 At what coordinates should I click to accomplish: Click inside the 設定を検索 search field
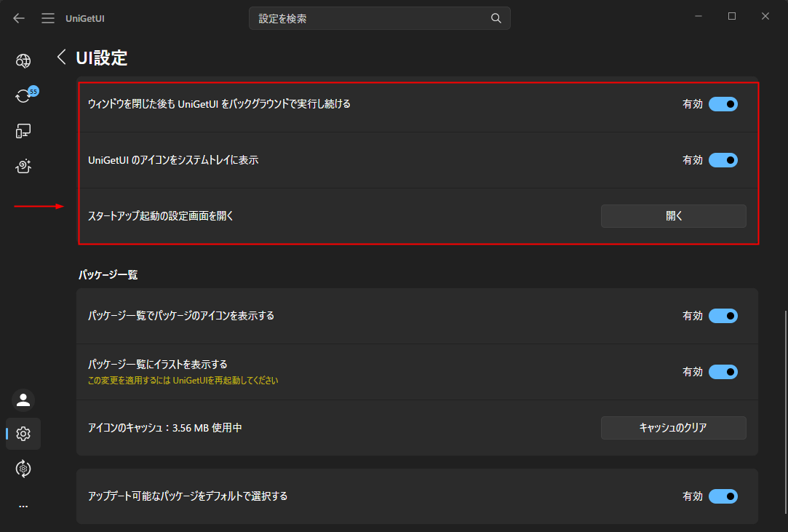coord(379,18)
